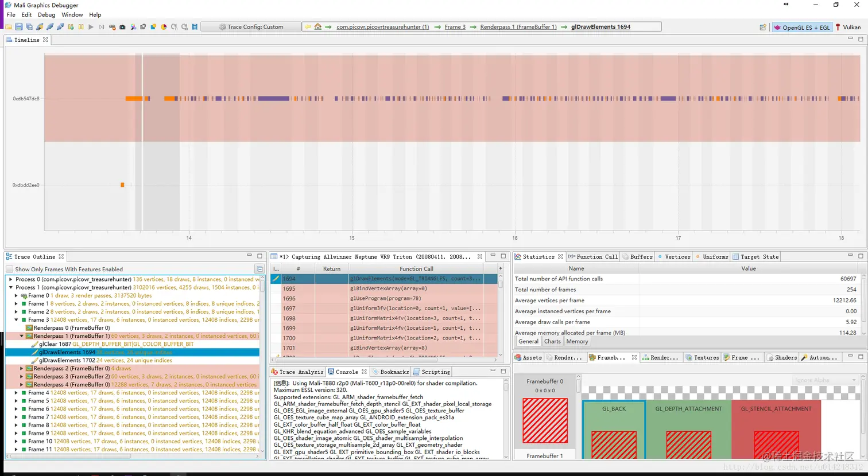868x476 pixels.
Task: Select the GL_DEPTH_ATTACHMENT swatch
Action: click(x=688, y=430)
